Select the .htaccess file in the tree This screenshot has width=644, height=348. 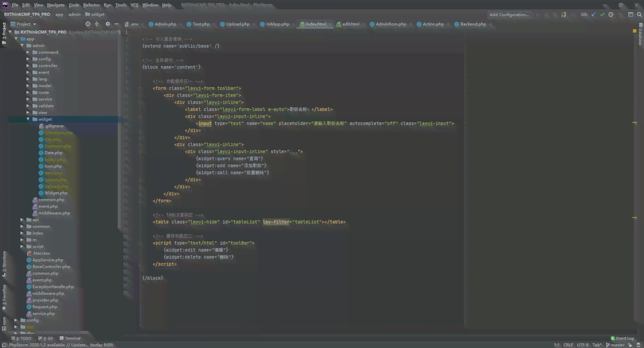pos(39,253)
